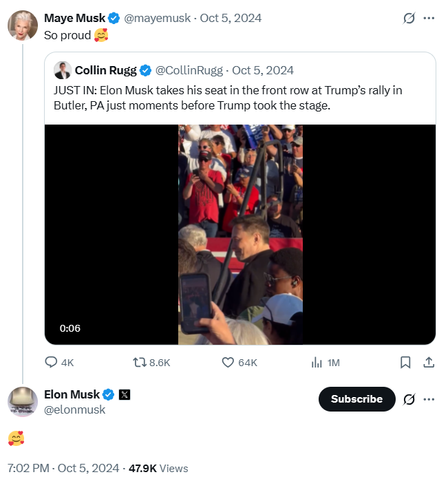Subscribe to Elon Musk

356,399
